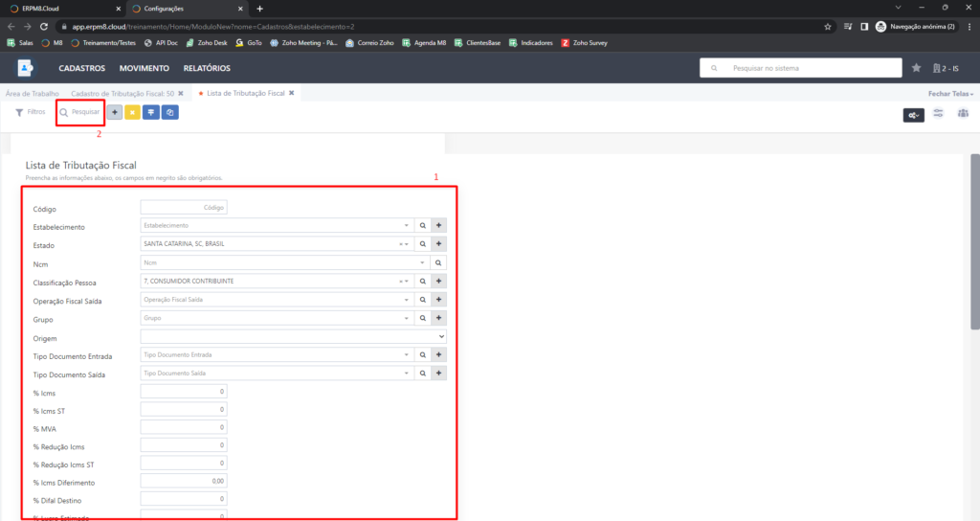Click plus icon beside Grupo field
980x521 pixels.
pos(439,318)
